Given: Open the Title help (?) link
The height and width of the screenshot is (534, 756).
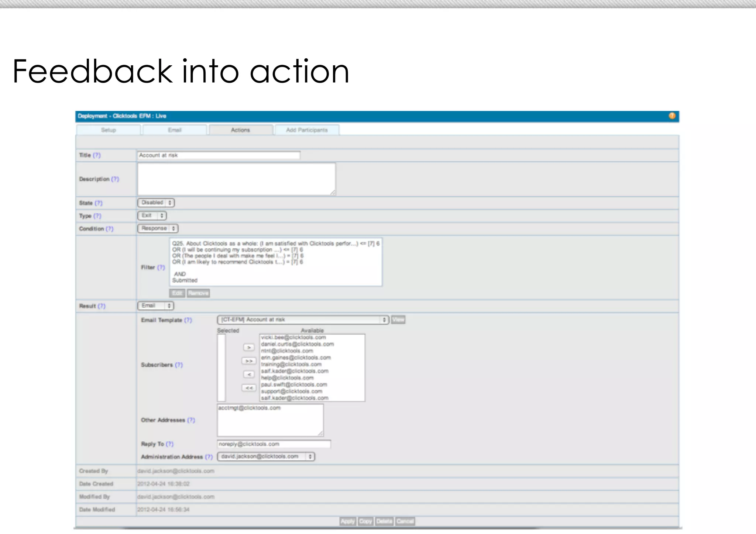Looking at the screenshot, I should [x=97, y=155].
